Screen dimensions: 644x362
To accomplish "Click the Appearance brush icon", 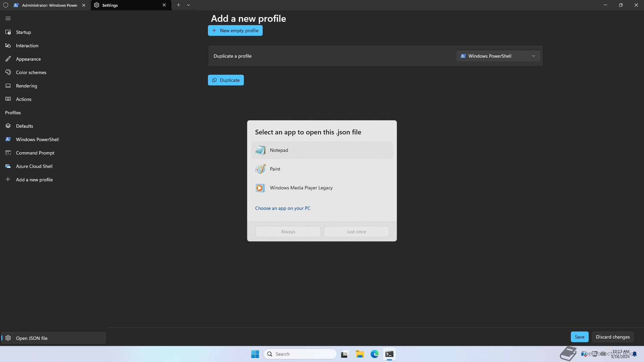I will pyautogui.click(x=8, y=59).
